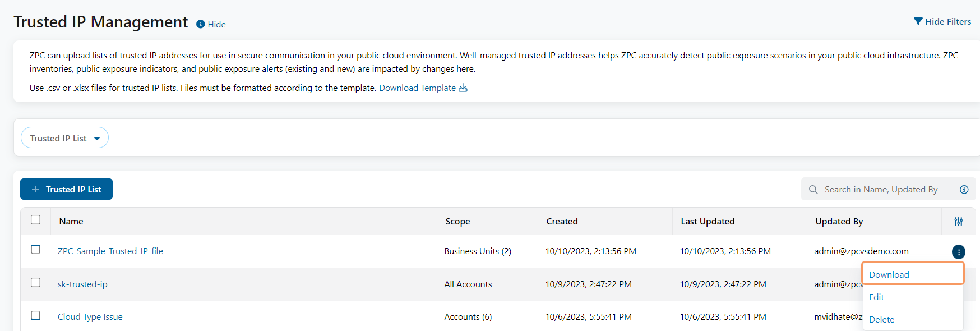This screenshot has height=331, width=980.
Task: Click the info icon beside Trusted IP Management
Action: click(201, 24)
